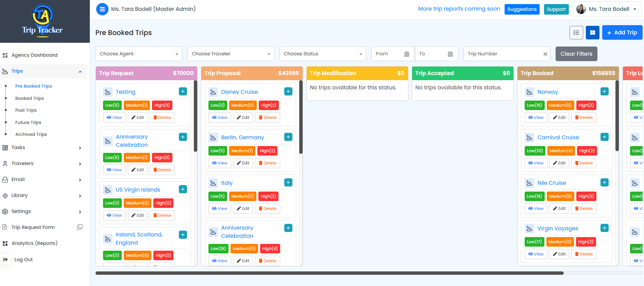Click the Log Out icon in sidebar
The width and height of the screenshot is (644, 286).
click(x=5, y=260)
